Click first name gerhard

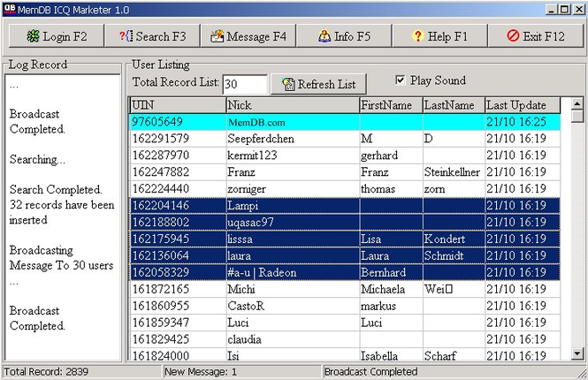(379, 156)
